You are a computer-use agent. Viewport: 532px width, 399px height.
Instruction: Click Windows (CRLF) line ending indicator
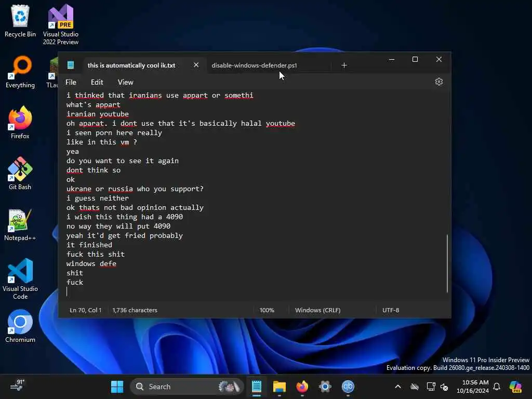pyautogui.click(x=317, y=310)
